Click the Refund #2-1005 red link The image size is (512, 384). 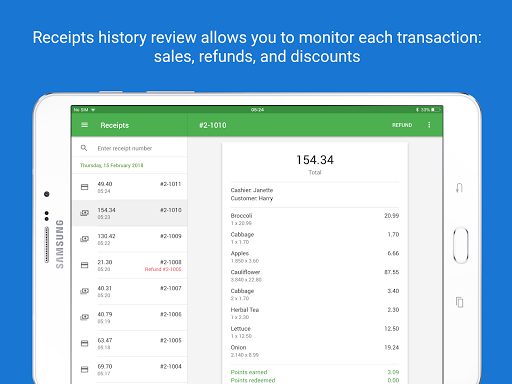pyautogui.click(x=163, y=269)
